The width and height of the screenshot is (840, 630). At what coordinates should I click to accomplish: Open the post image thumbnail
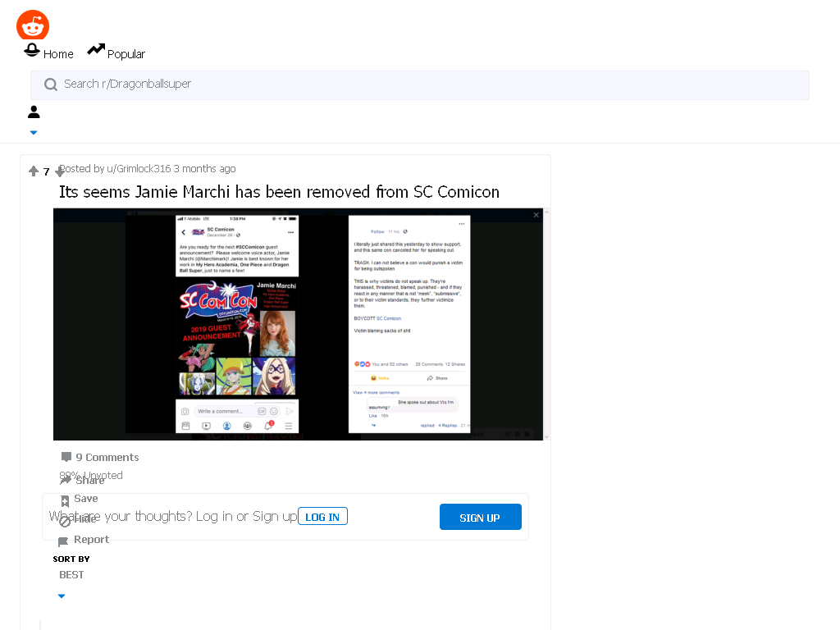click(298, 324)
